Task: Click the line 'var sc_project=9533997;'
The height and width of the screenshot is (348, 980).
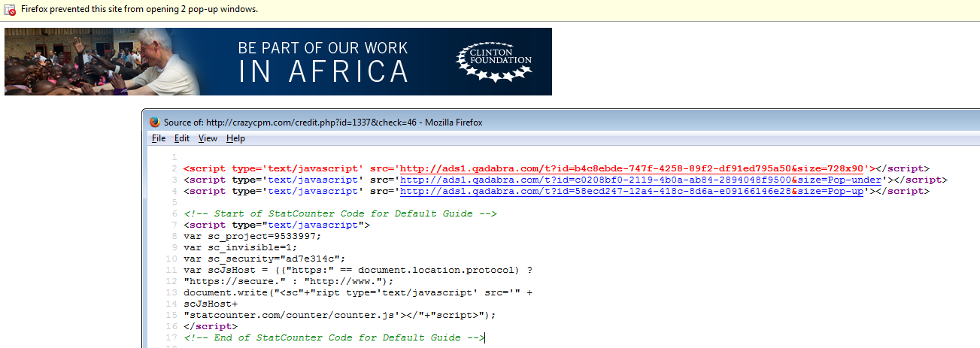Action: pyautogui.click(x=252, y=236)
